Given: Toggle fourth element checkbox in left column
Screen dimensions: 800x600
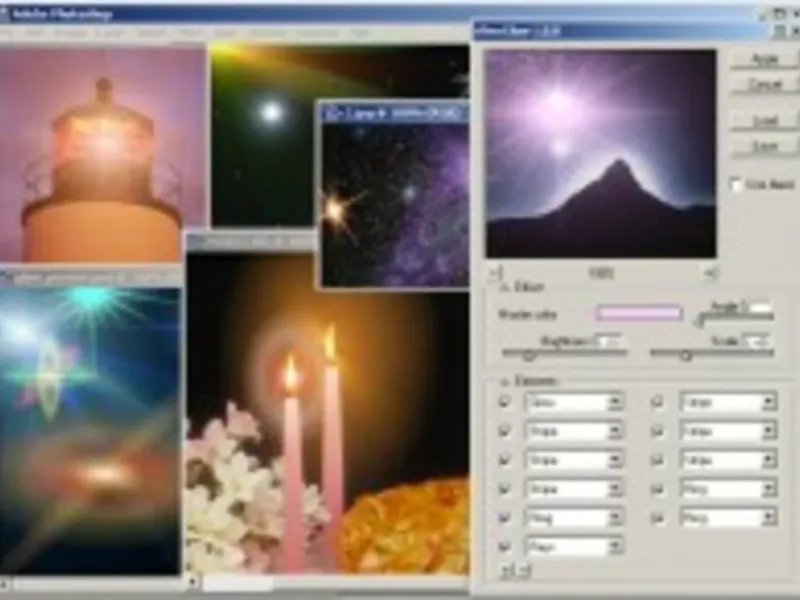Looking at the screenshot, I should coord(505,489).
